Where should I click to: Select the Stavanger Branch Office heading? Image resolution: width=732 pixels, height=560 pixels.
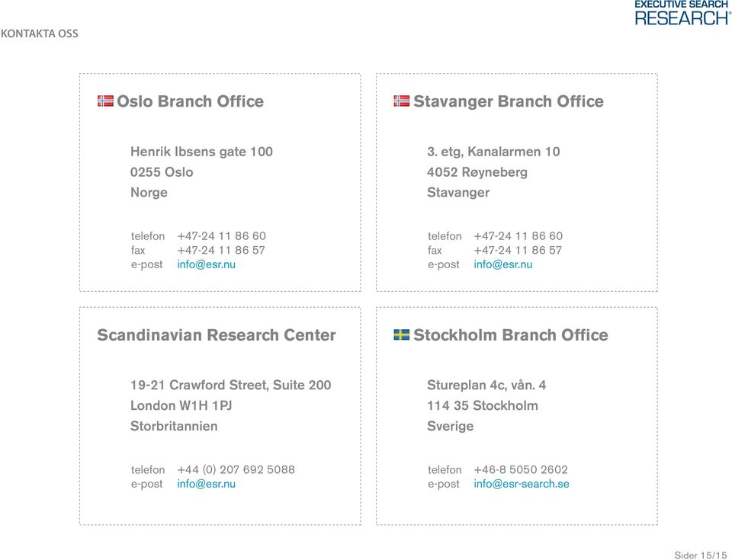point(509,101)
